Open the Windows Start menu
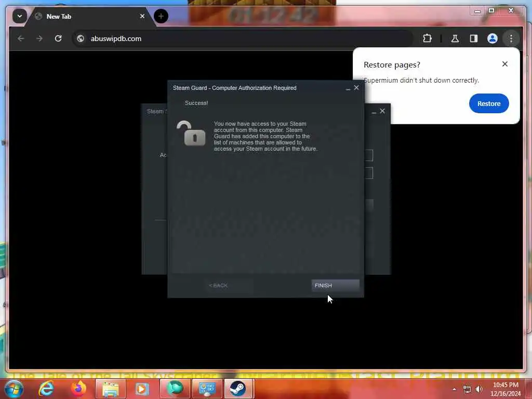This screenshot has height=399, width=532. (x=13, y=389)
